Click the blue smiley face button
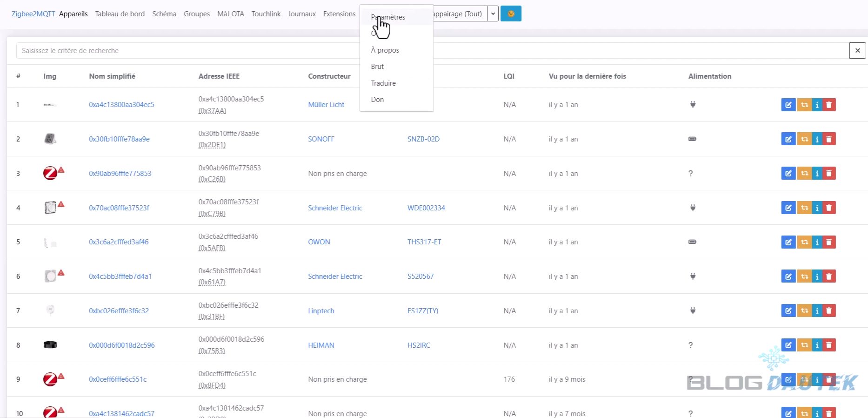This screenshot has width=868, height=418. tap(511, 14)
